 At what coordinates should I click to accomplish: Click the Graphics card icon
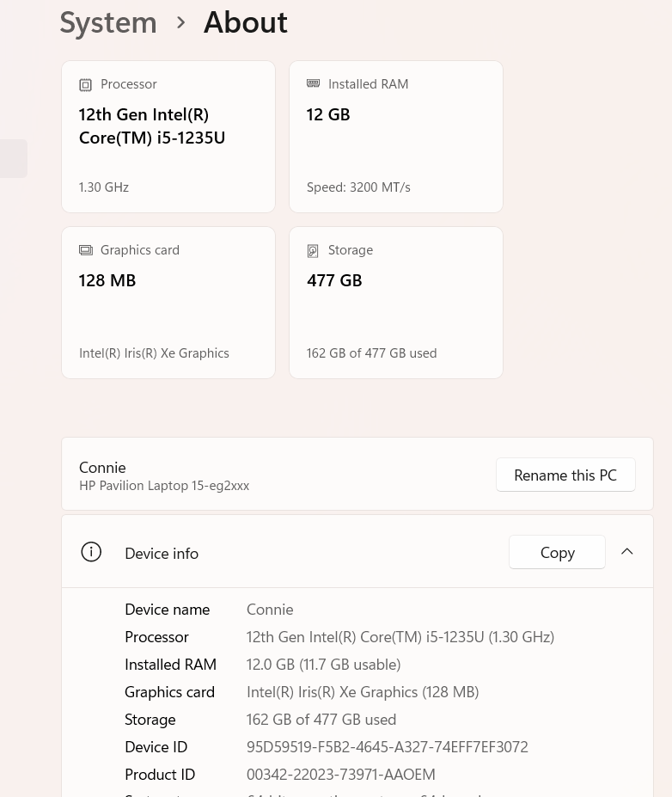point(86,250)
